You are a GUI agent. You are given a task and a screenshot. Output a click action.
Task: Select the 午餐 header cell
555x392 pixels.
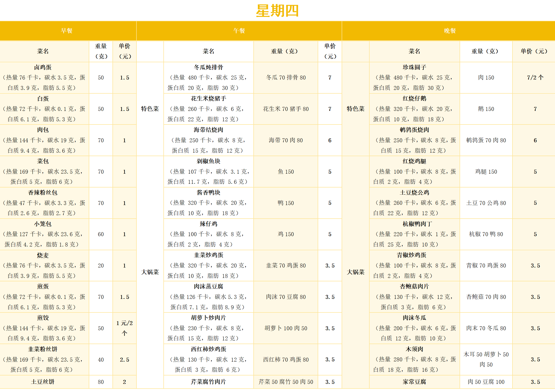(239, 31)
